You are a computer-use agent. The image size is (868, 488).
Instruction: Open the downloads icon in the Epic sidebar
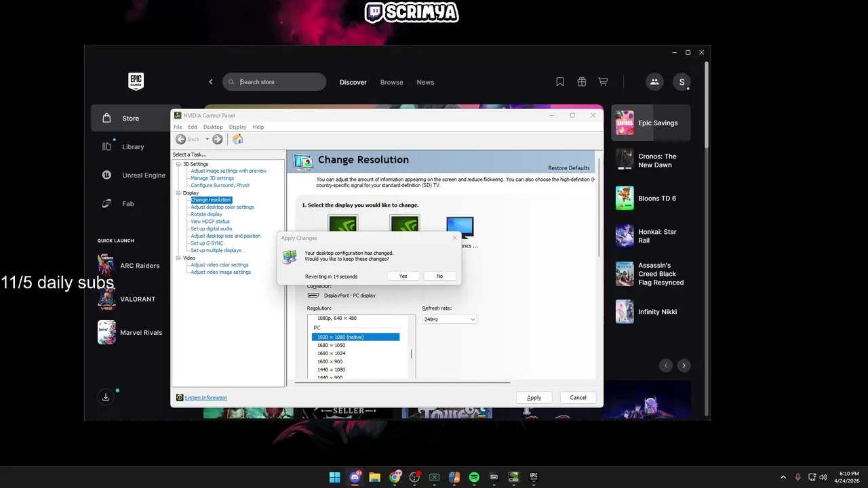coord(106,397)
